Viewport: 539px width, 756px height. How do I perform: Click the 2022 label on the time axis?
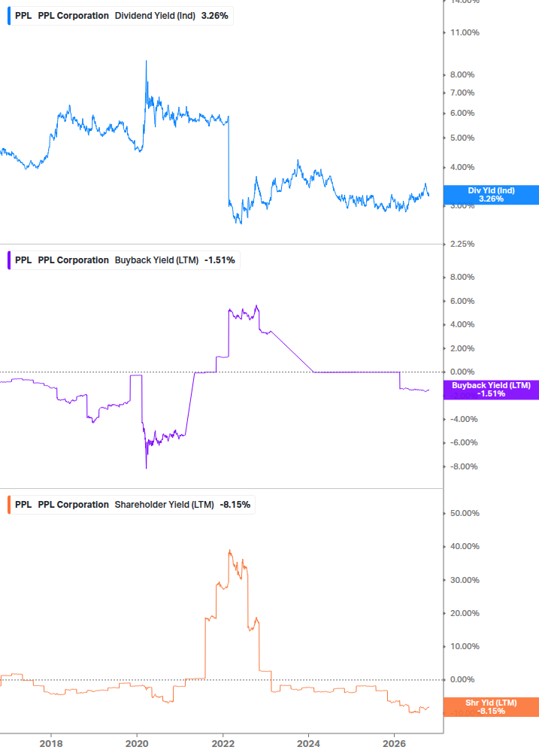pos(223,744)
